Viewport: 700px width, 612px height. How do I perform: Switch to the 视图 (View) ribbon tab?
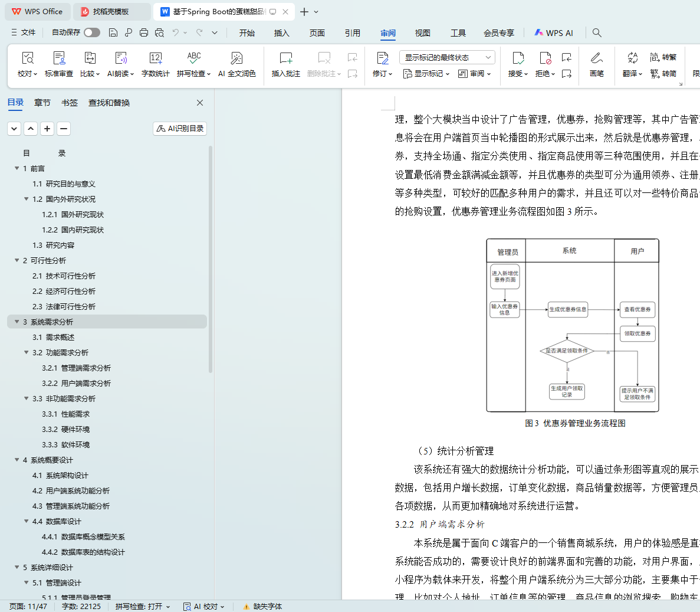422,33
